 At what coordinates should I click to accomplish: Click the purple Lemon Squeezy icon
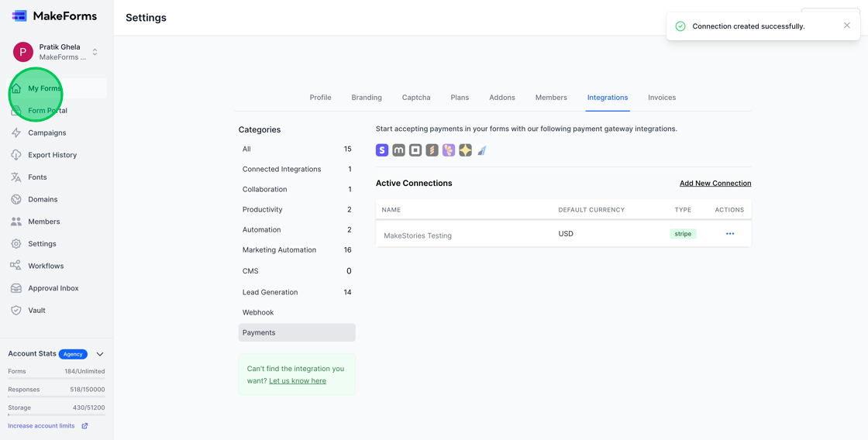coord(449,150)
